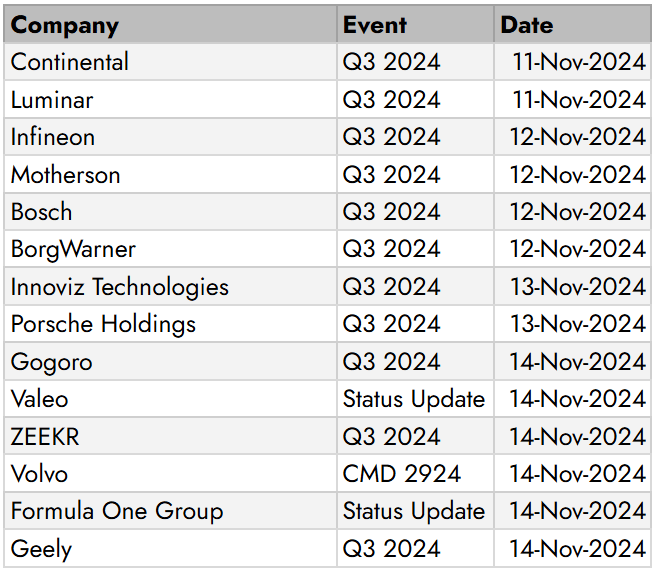This screenshot has height=571, width=655.
Task: Select Continental's 11-Nov-2024 date cell
Action: 572,61
